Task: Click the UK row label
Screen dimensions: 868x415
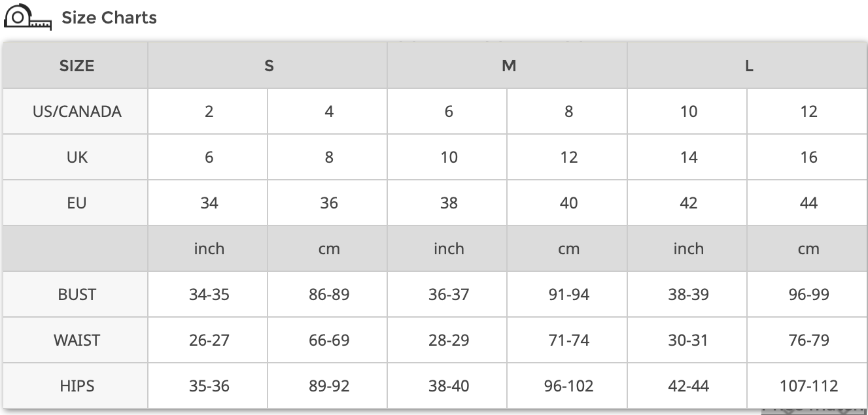Action: (77, 158)
